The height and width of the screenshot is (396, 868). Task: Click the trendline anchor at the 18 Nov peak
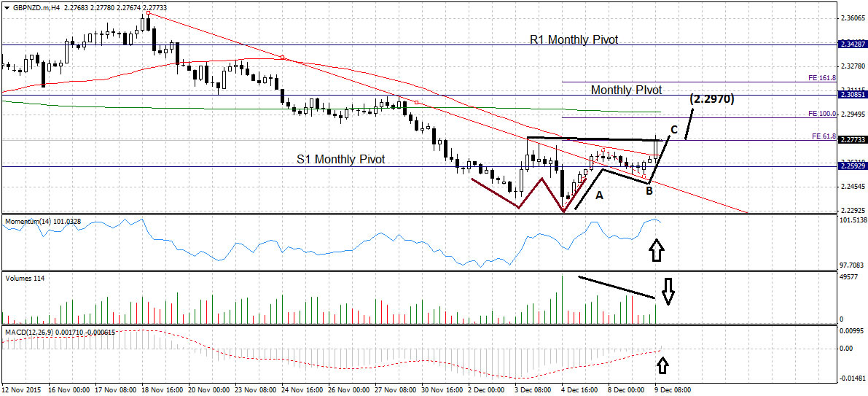(x=148, y=12)
